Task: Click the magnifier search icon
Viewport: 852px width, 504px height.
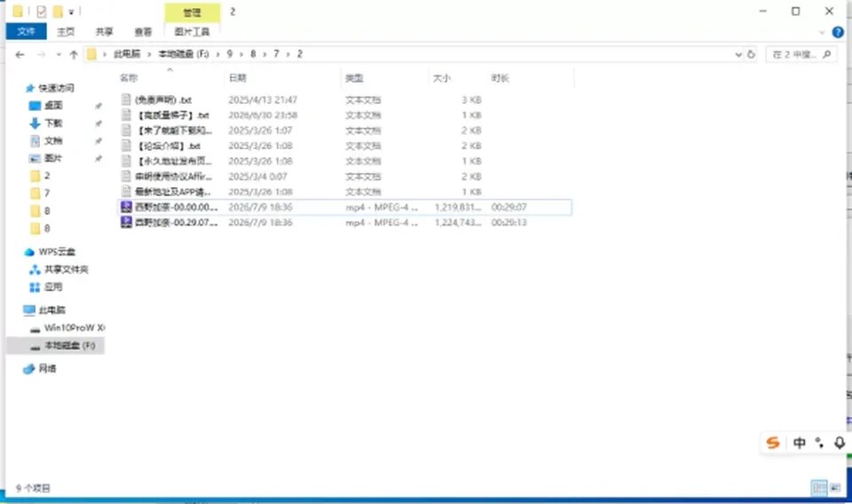Action: click(827, 54)
